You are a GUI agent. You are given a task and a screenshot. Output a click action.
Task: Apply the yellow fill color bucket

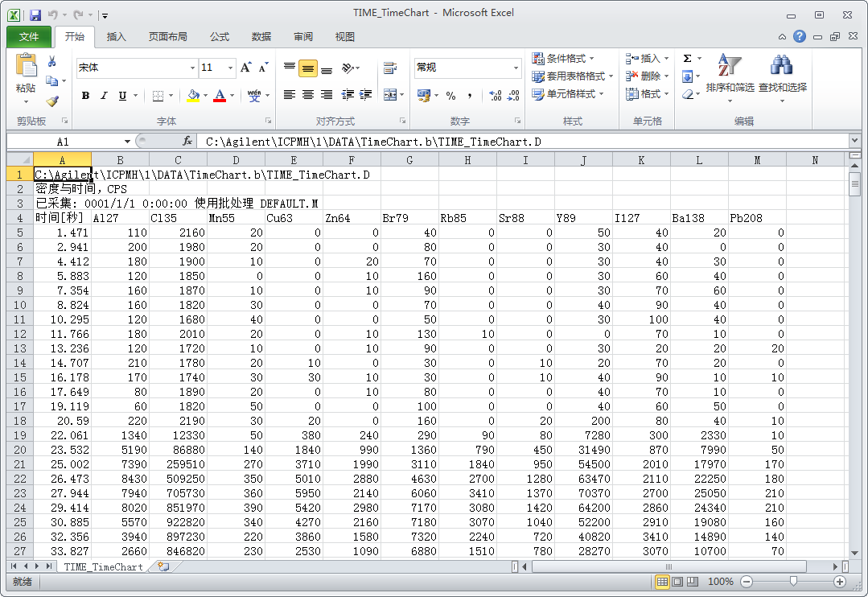click(193, 95)
